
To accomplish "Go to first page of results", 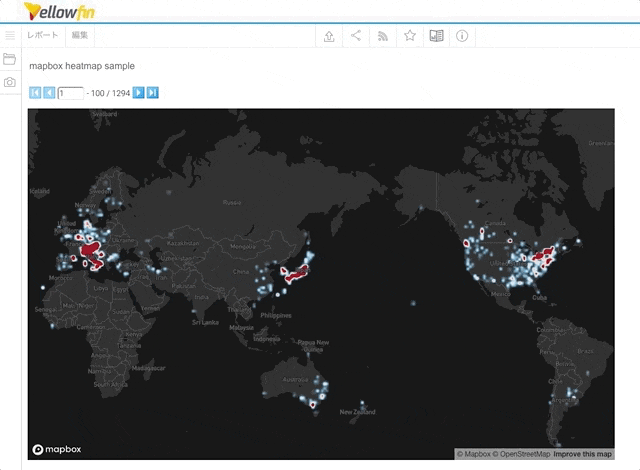I will coord(35,93).
